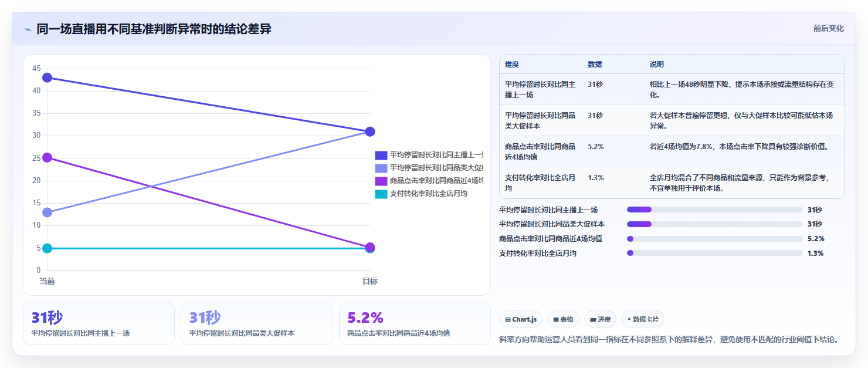This screenshot has width=868, height=368.
Task: Click the data point at 43 on 当前
Action: [x=47, y=77]
